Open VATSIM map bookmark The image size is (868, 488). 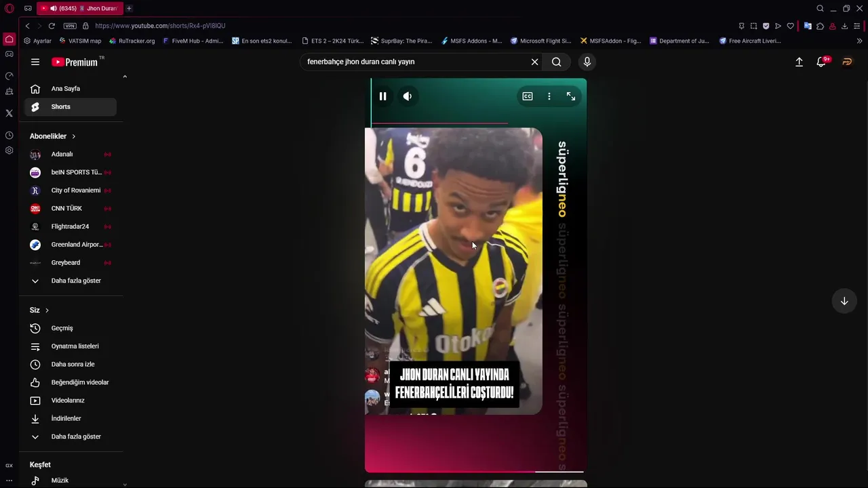[80, 41]
